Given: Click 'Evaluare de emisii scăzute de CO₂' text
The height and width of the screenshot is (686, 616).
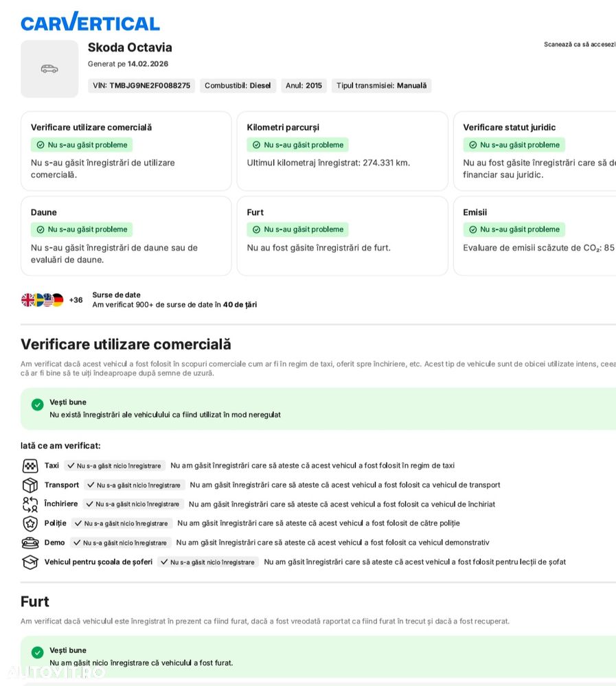Looking at the screenshot, I should tap(539, 248).
